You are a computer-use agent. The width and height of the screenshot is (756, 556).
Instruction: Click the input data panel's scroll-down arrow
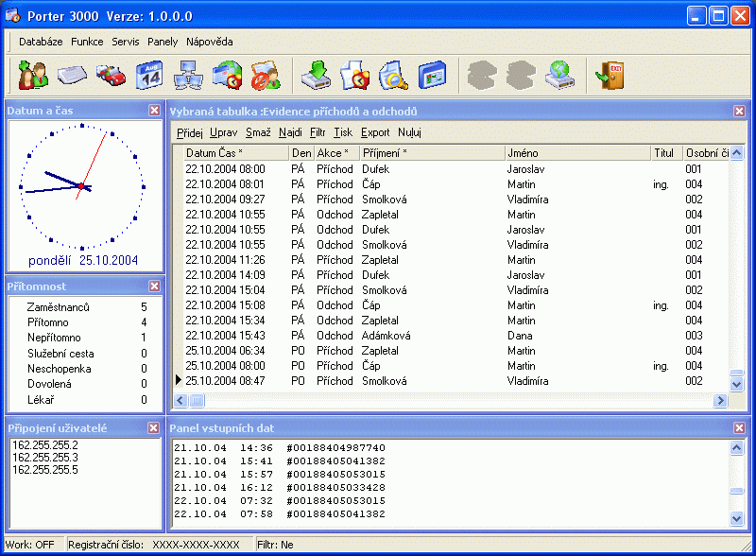click(736, 519)
